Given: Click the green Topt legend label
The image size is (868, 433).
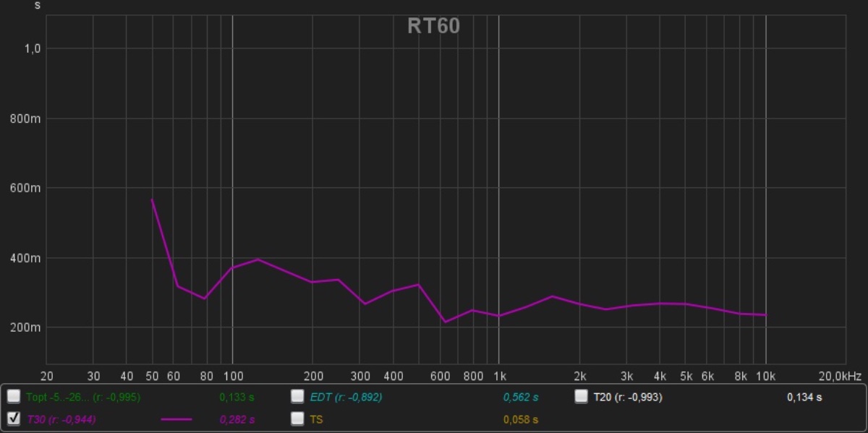Looking at the screenshot, I should [82, 397].
